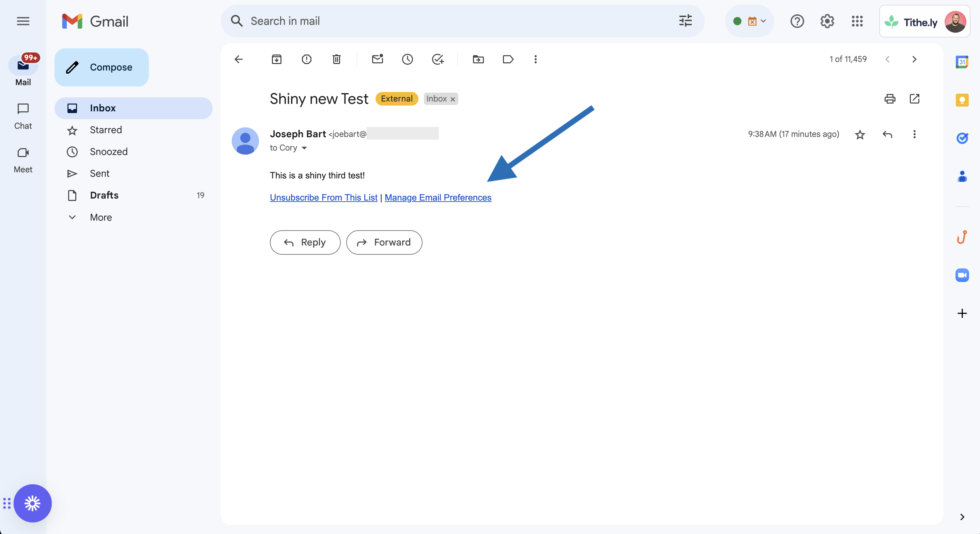Move email to folder icon
980x534 pixels.
coord(478,59)
